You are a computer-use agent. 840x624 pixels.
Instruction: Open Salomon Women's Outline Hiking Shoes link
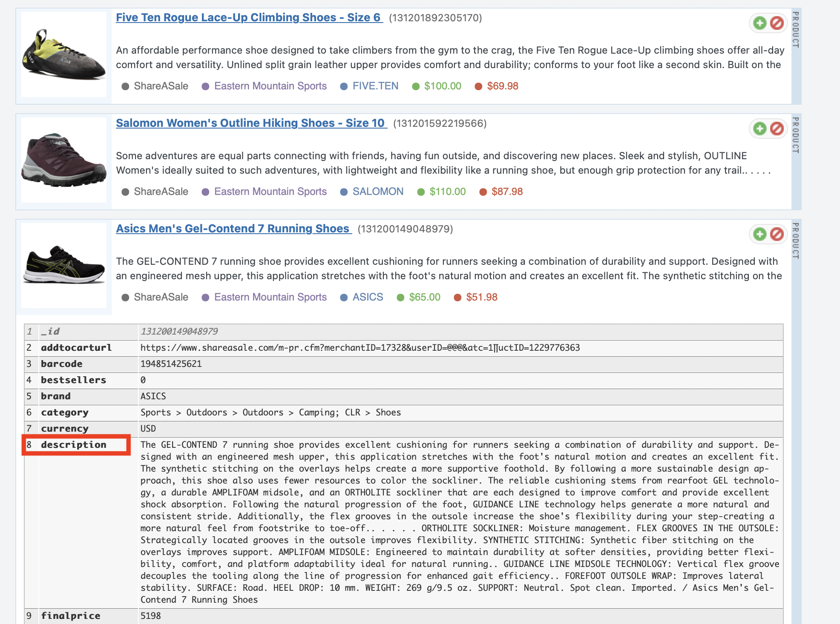coord(251,123)
